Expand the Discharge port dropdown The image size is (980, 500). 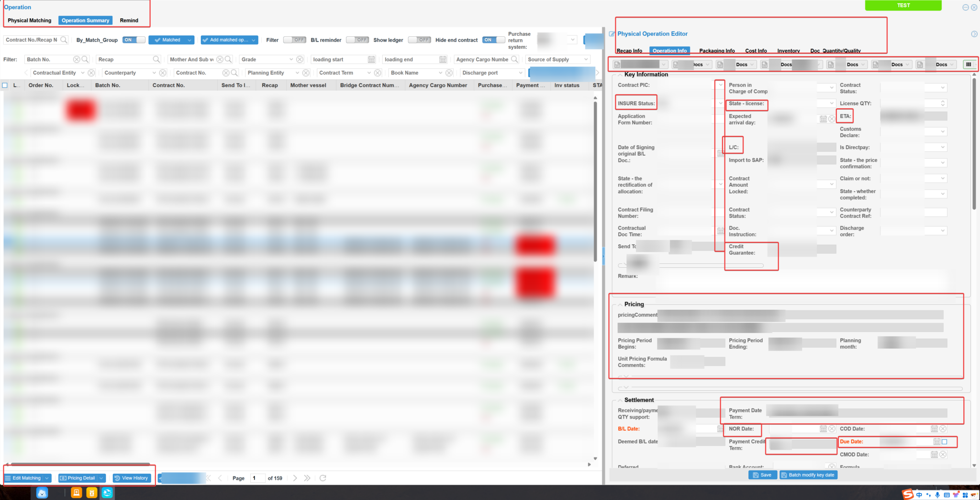pos(521,73)
